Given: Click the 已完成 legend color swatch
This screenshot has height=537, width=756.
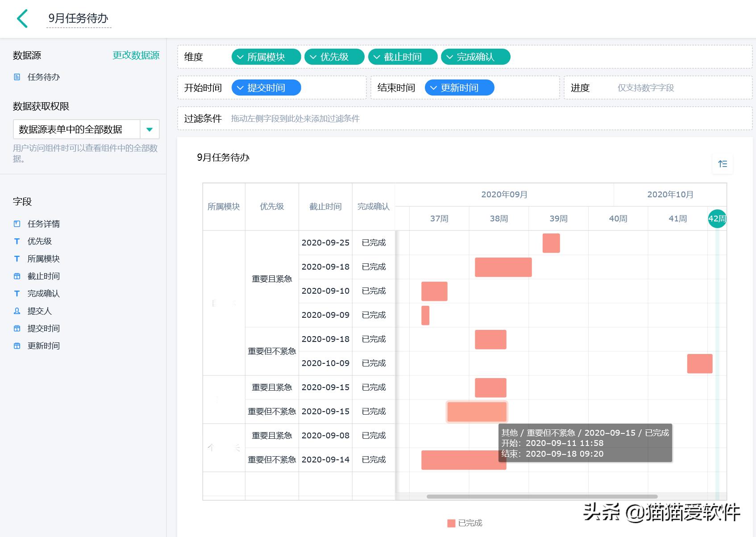Looking at the screenshot, I should pyautogui.click(x=450, y=523).
